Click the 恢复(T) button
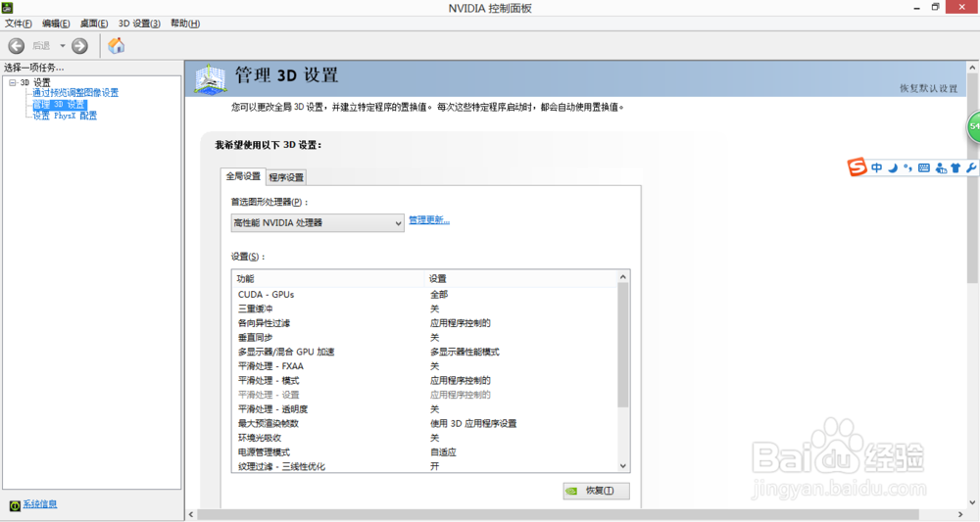 [x=596, y=491]
